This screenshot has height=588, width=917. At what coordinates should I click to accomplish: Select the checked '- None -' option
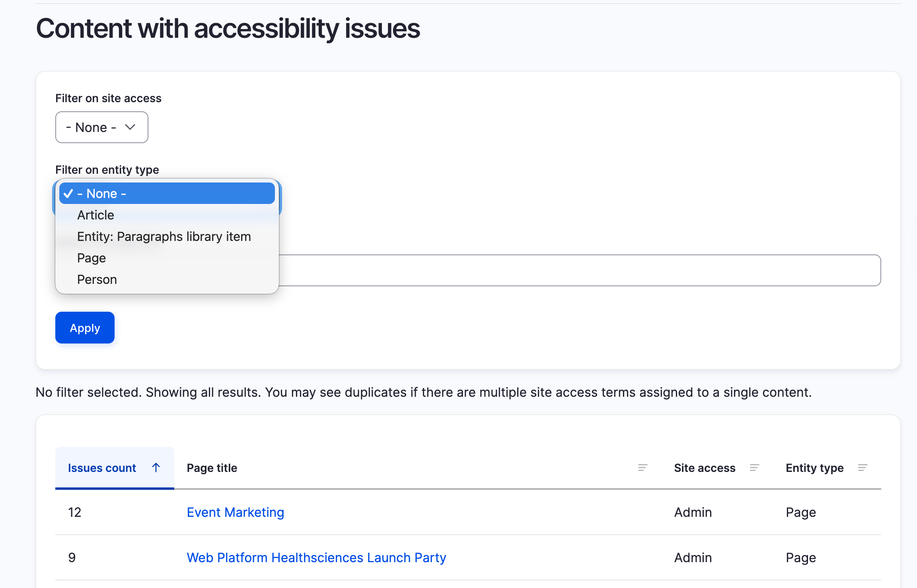coord(167,194)
